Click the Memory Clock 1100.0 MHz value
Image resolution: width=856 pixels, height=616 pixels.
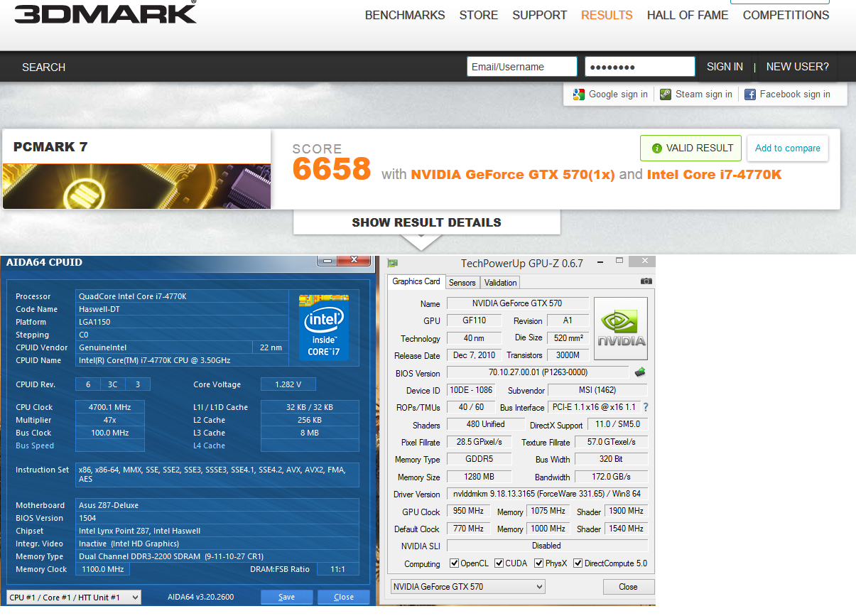pyautogui.click(x=103, y=569)
